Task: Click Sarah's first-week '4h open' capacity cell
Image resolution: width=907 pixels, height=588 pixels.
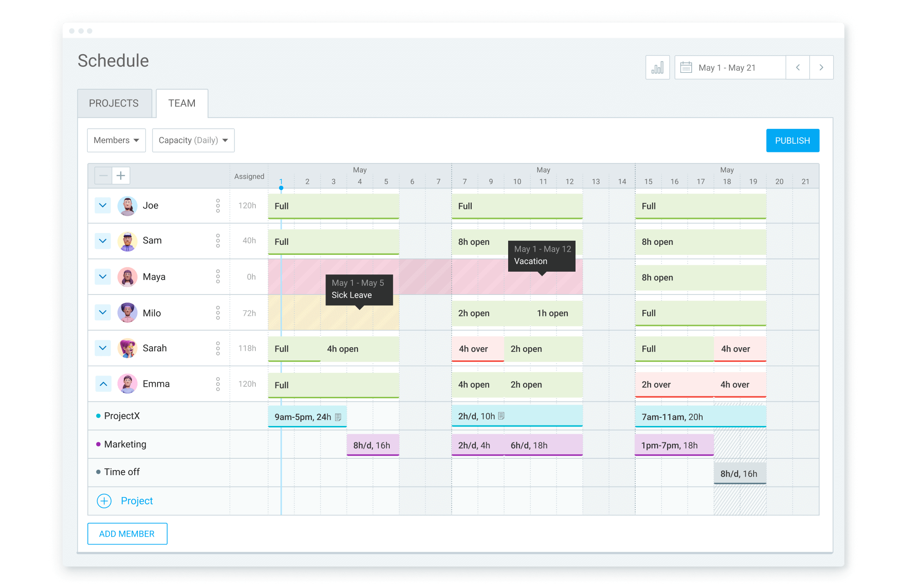Action: pos(360,349)
